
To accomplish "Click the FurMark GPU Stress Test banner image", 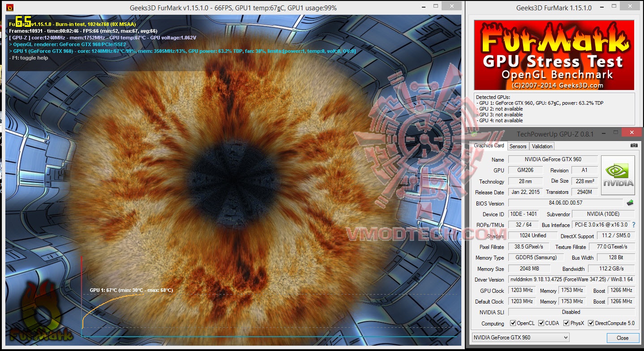I will (x=554, y=55).
